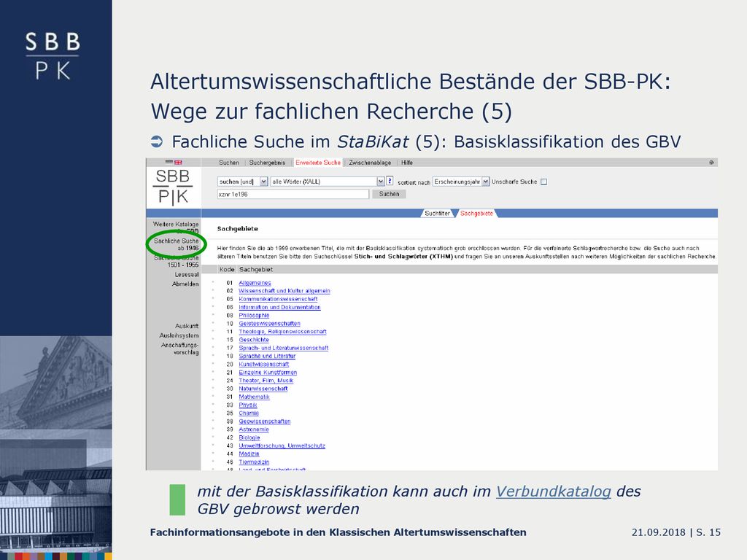Open subject 10 Geisteswissenschaften
Image resolution: width=747 pixels, height=560 pixels.
click(x=270, y=323)
